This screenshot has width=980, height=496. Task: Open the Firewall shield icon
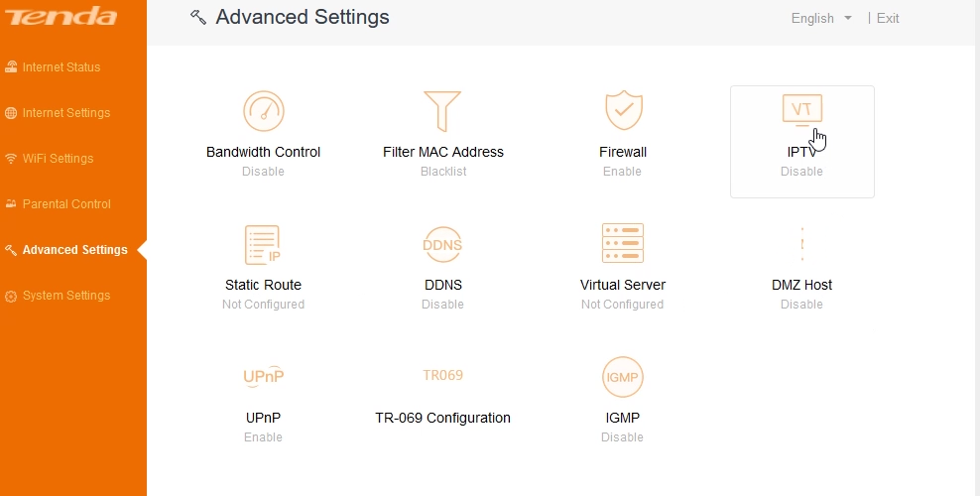coord(623,110)
